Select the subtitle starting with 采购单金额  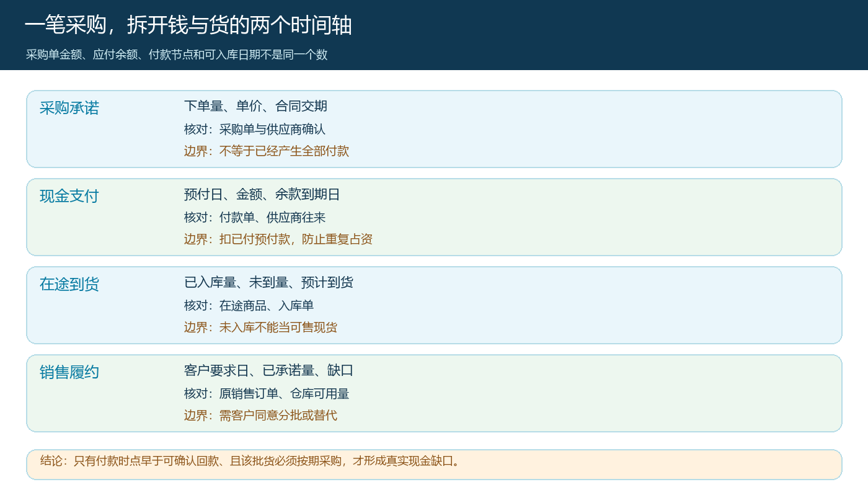177,55
